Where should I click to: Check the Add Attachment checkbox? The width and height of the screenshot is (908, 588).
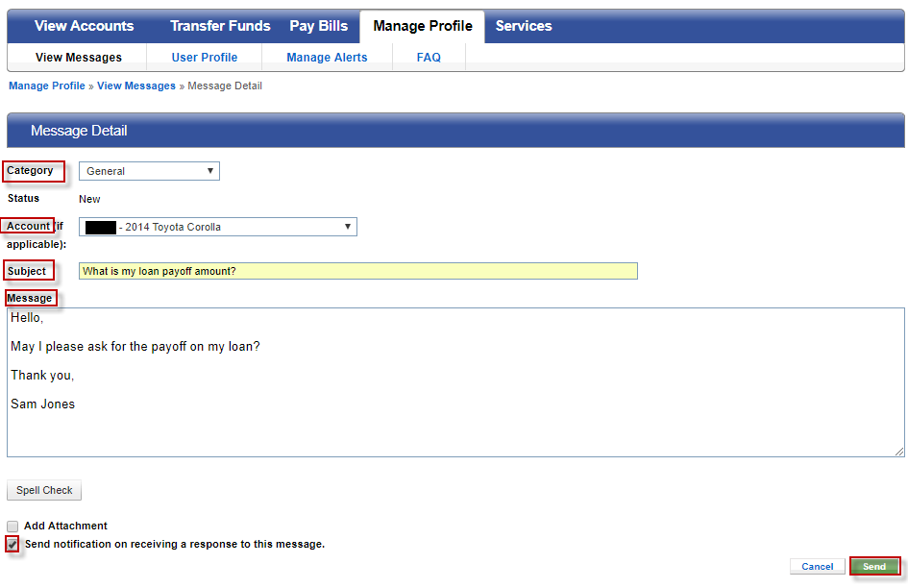pos(12,526)
